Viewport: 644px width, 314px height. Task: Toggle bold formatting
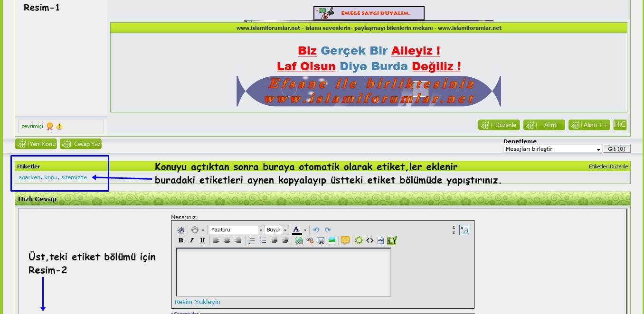point(180,240)
